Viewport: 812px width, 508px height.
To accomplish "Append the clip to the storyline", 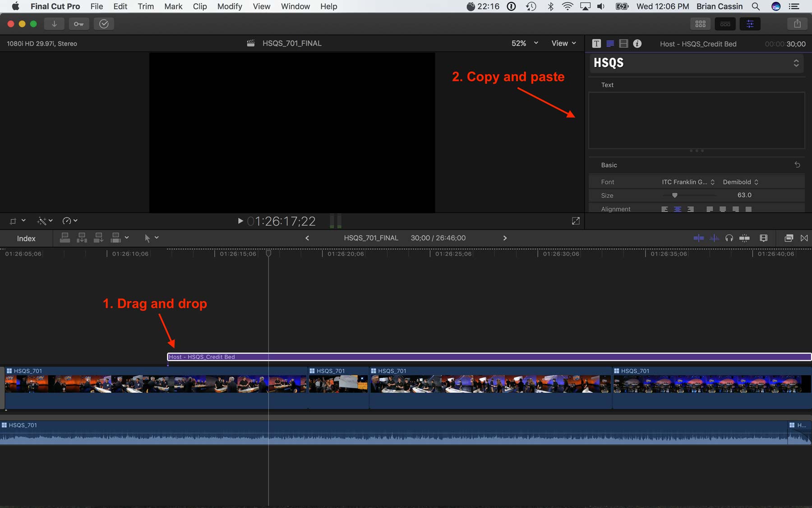I will 98,238.
